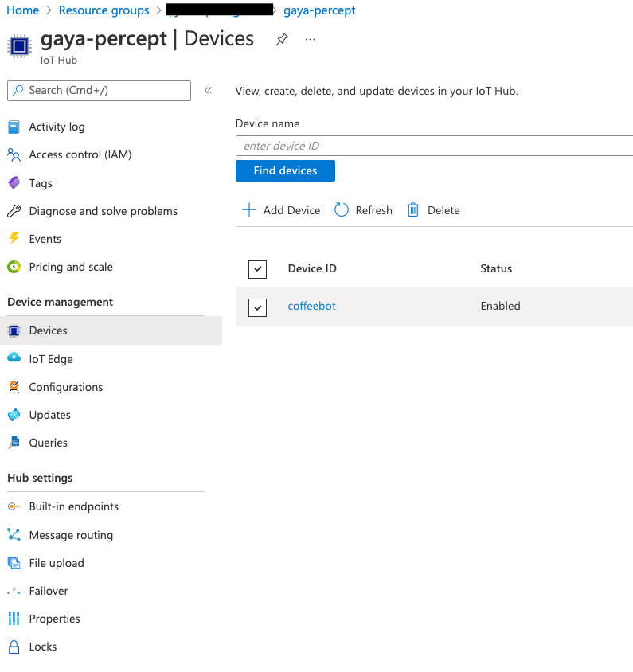Click the Enabled status of coffeebot

pyautogui.click(x=500, y=306)
